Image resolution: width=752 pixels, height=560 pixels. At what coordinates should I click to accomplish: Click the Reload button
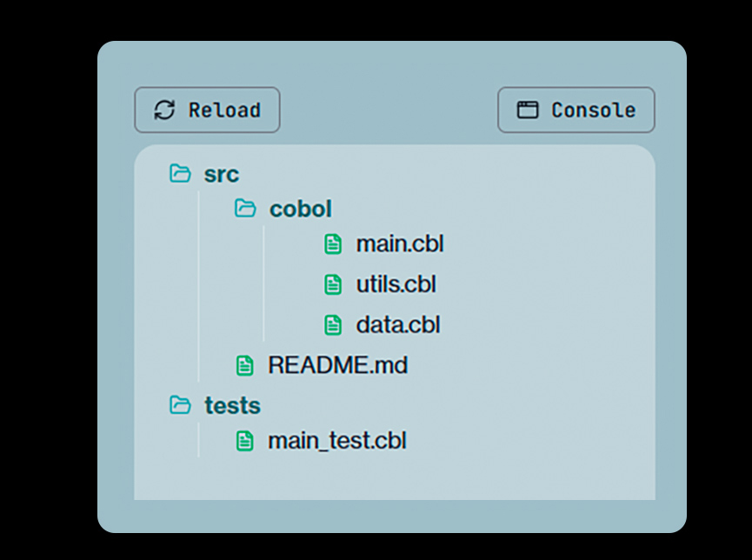(x=207, y=110)
